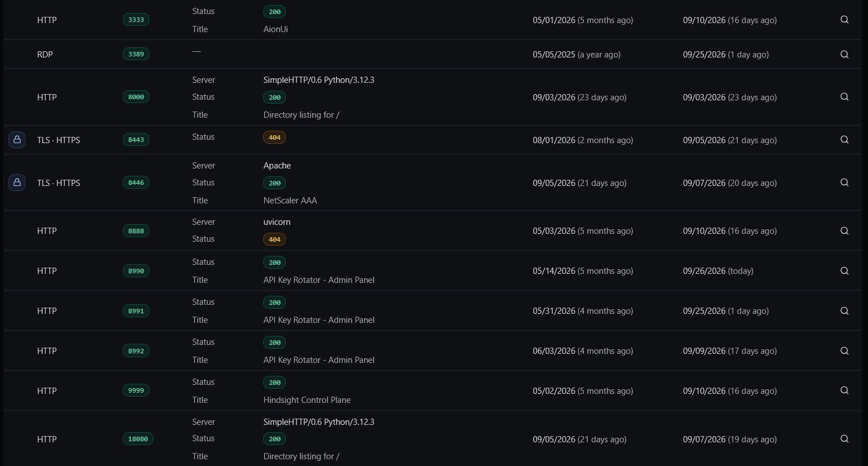
Task: Click API Key Rotator title on port 8990
Action: pyautogui.click(x=319, y=280)
